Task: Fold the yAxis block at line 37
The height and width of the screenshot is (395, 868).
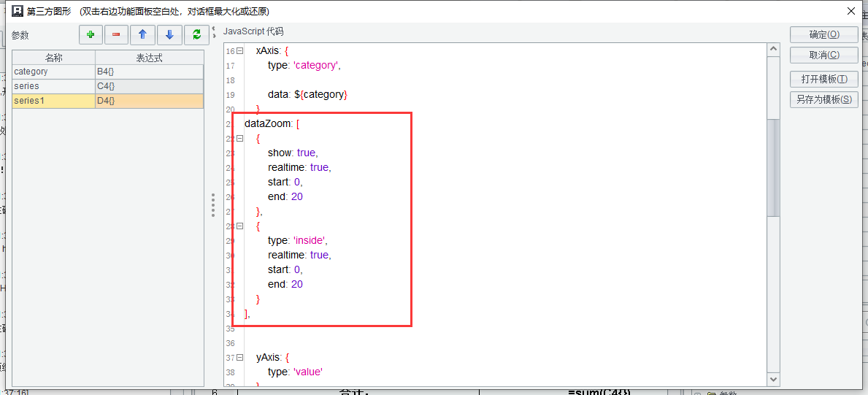Action: pos(239,358)
